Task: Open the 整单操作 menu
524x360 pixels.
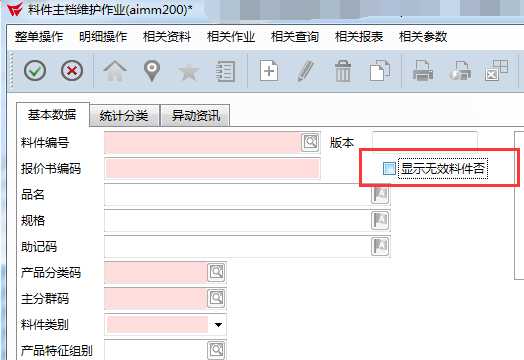Action: click(39, 36)
